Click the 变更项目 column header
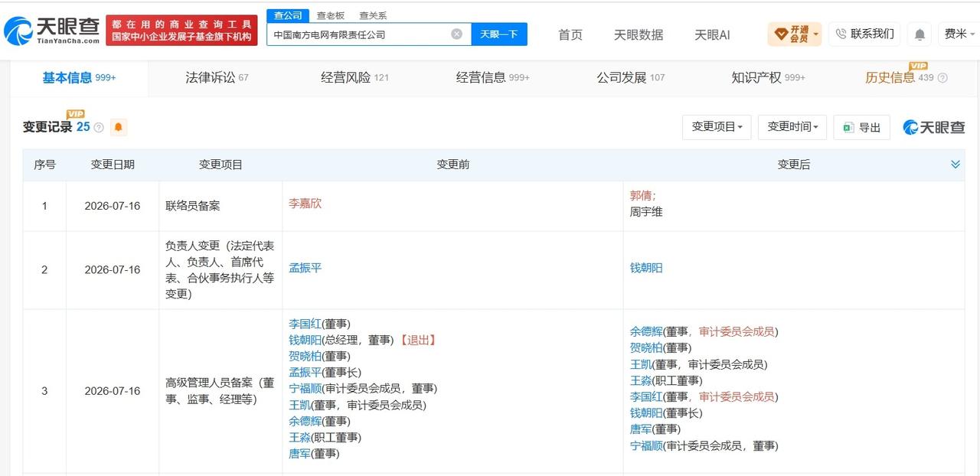Viewport: 980px width, 476px height. pyautogui.click(x=220, y=165)
